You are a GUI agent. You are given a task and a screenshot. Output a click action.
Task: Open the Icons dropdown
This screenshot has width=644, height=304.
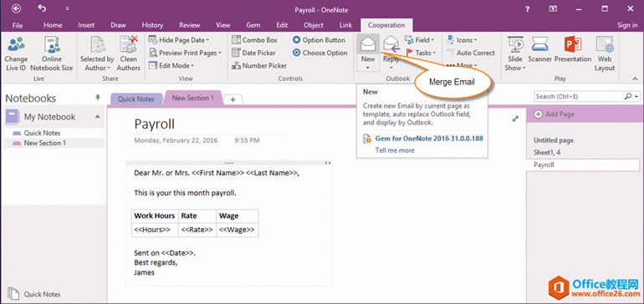[462, 40]
